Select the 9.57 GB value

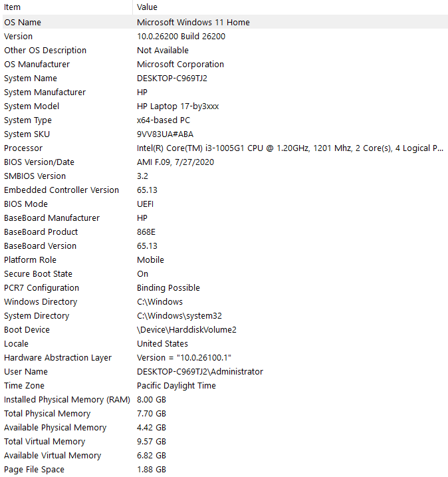[152, 442]
